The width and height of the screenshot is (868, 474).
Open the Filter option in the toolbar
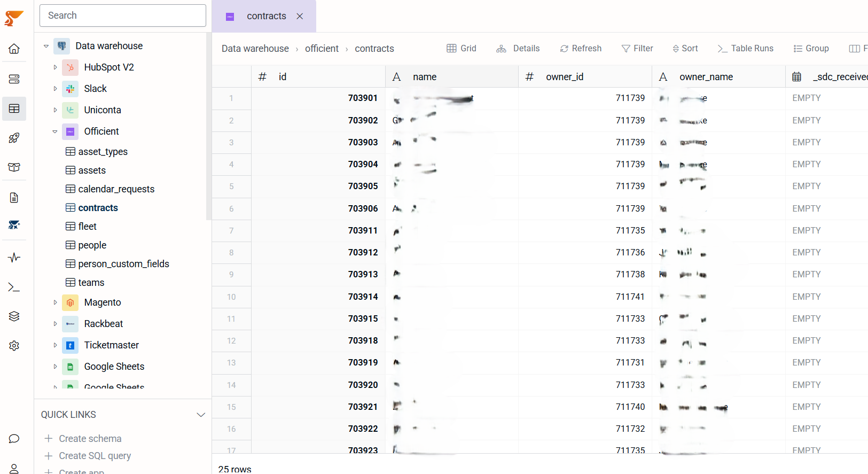point(637,48)
